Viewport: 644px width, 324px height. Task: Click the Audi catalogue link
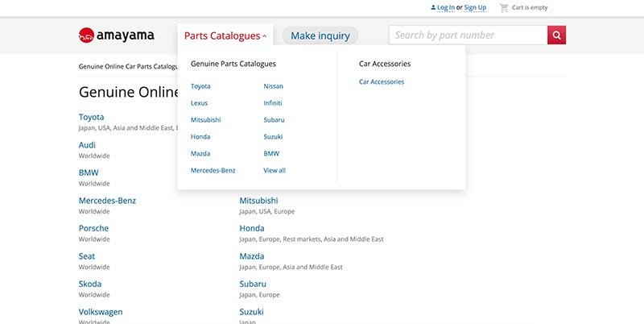[x=87, y=145]
